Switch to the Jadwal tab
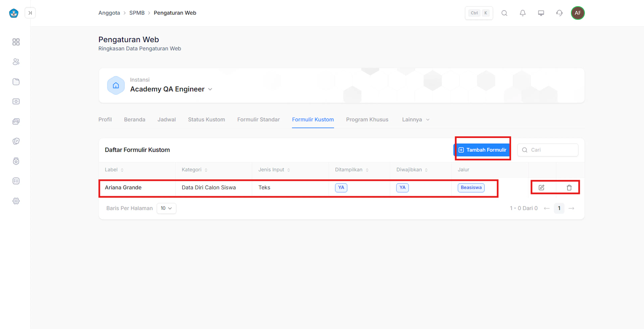 167,120
